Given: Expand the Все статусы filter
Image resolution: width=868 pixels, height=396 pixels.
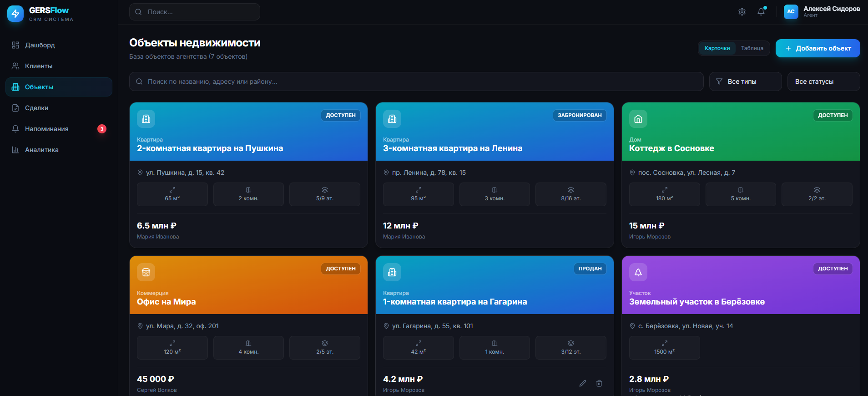Looking at the screenshot, I should [x=823, y=81].
